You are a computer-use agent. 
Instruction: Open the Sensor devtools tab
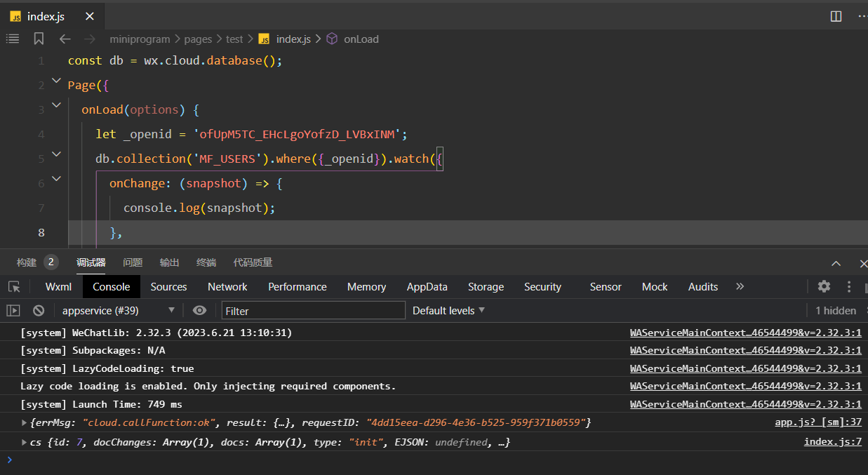click(x=606, y=286)
